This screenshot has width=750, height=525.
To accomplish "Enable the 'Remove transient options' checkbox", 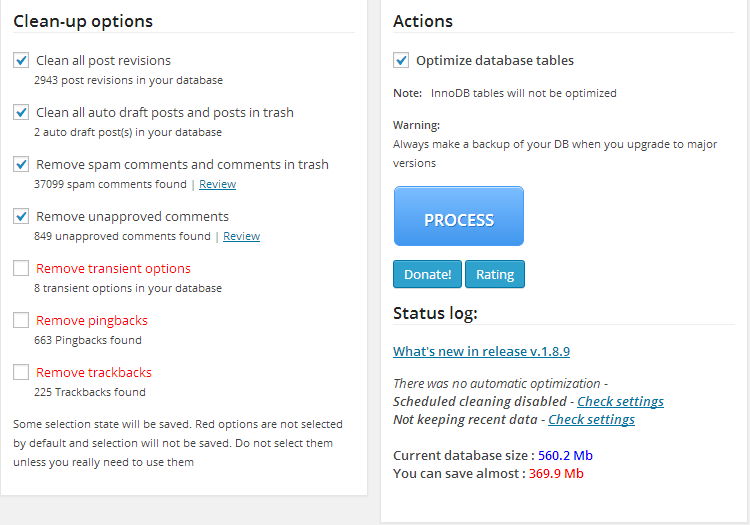I will [x=21, y=268].
